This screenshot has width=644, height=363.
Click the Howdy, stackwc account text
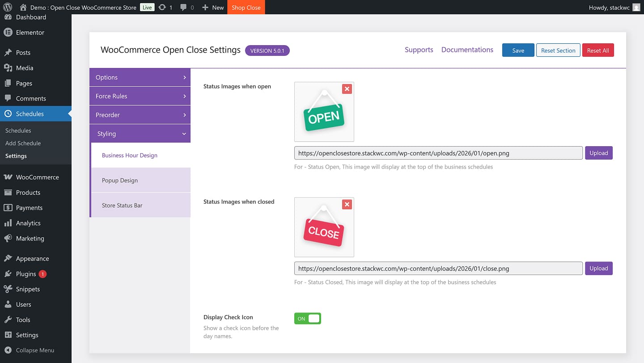coord(609,7)
